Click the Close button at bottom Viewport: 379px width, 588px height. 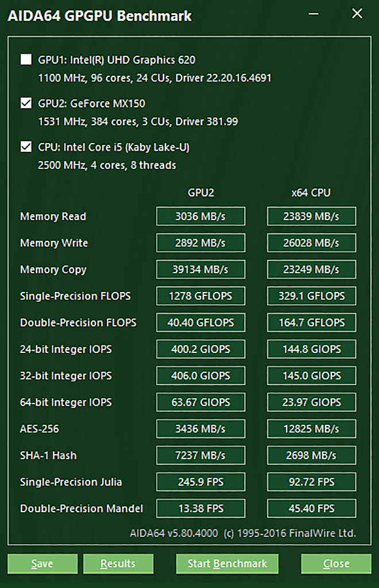pyautogui.click(x=336, y=564)
